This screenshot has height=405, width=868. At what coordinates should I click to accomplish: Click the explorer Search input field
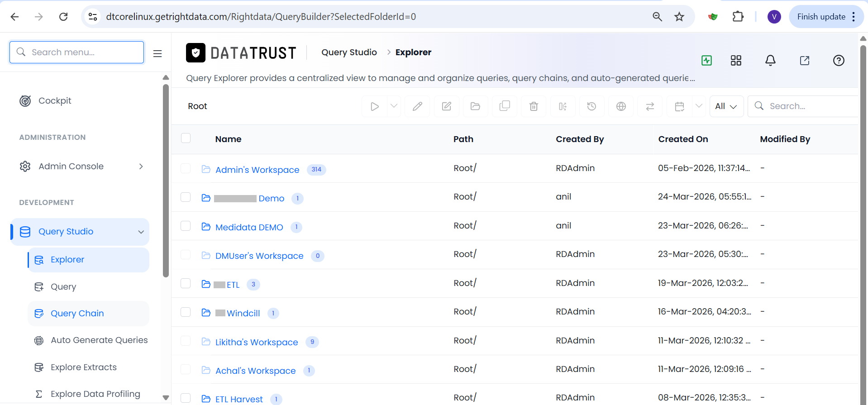pyautogui.click(x=803, y=106)
